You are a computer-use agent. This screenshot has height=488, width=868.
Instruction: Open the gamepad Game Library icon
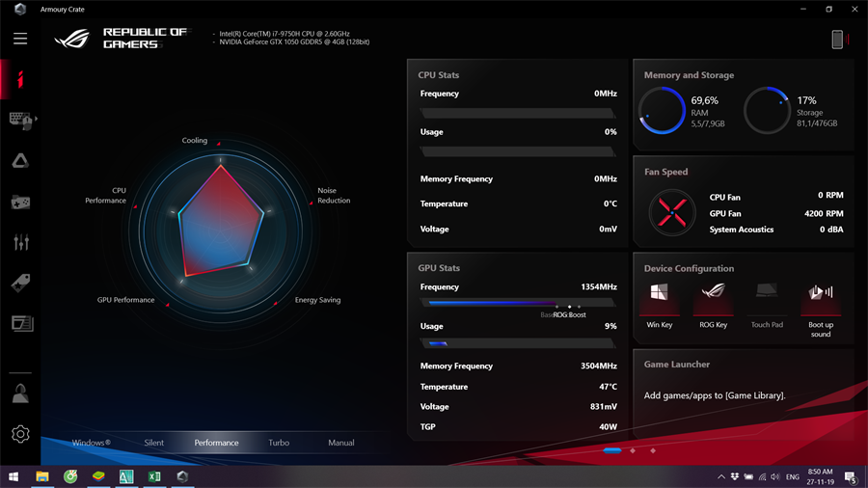pos(20,202)
